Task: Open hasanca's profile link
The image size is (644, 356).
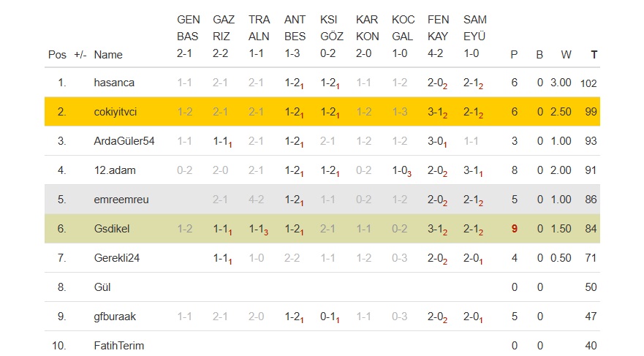Action: click(x=114, y=83)
